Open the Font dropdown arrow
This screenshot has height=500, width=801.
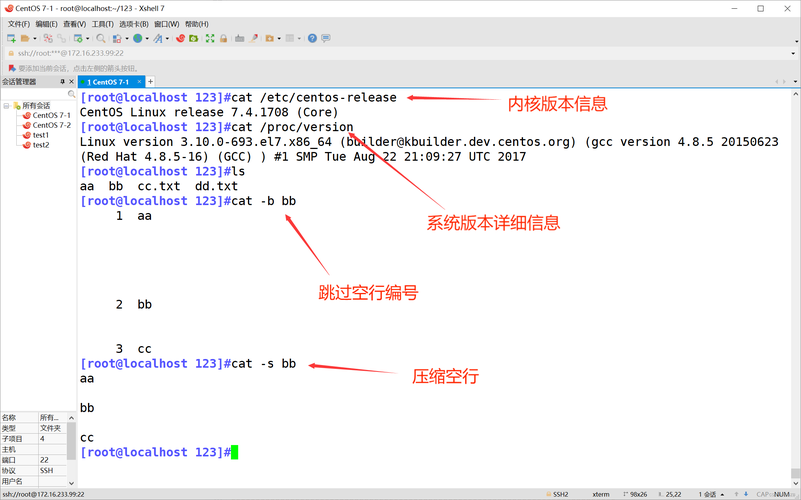tap(167, 39)
